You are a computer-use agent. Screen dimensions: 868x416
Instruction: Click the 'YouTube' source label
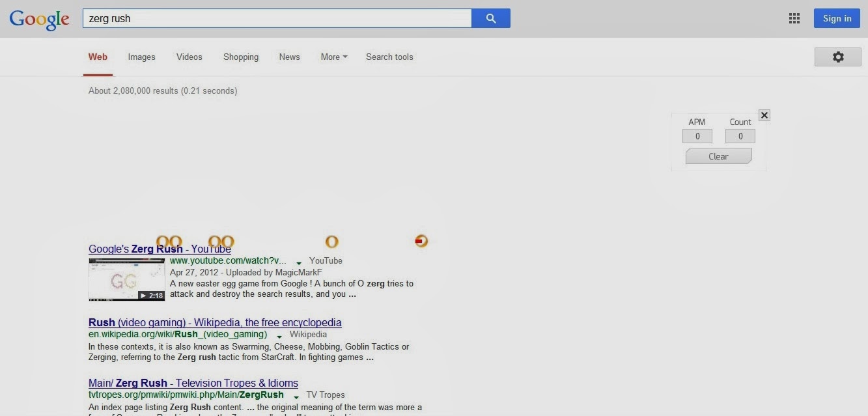point(326,260)
